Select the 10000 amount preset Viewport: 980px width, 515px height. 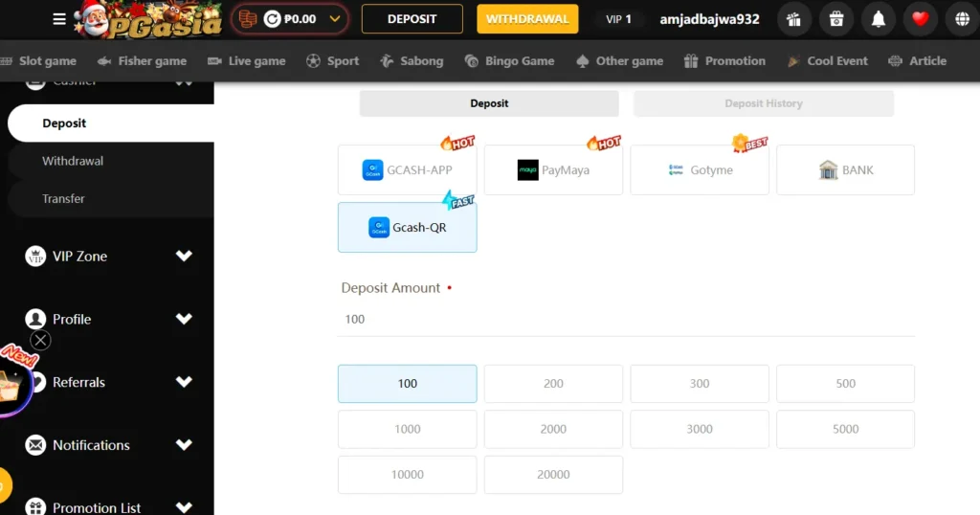408,475
